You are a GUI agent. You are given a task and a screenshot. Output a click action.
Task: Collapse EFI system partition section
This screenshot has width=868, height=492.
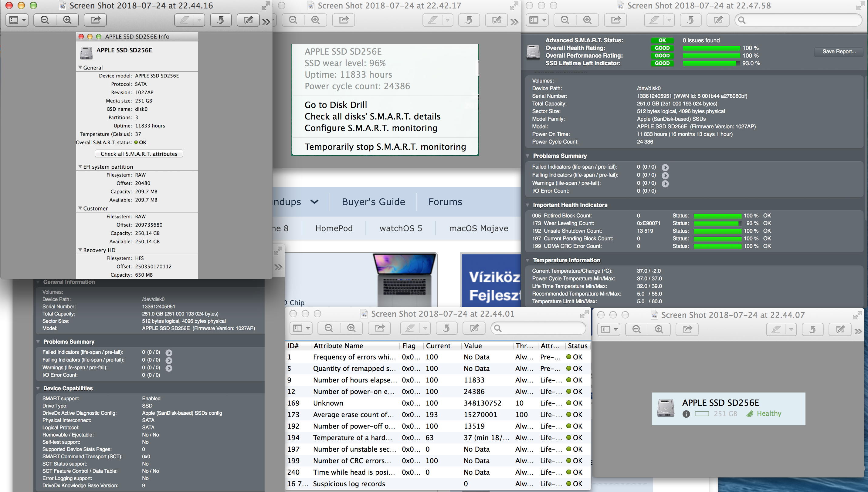tap(80, 167)
